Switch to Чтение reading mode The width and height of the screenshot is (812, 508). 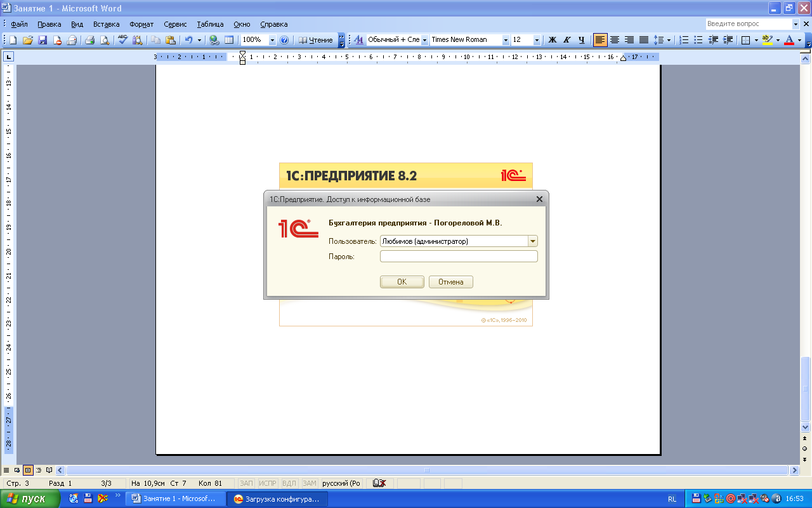tap(316, 40)
